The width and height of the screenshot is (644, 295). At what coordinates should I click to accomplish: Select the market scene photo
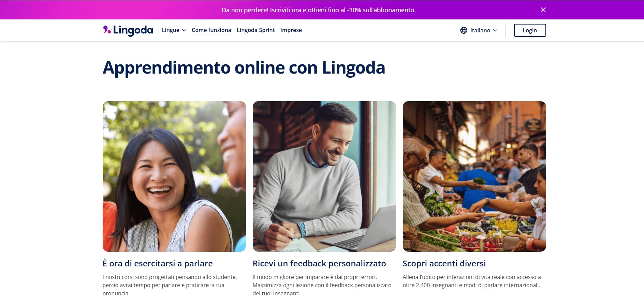tap(474, 176)
